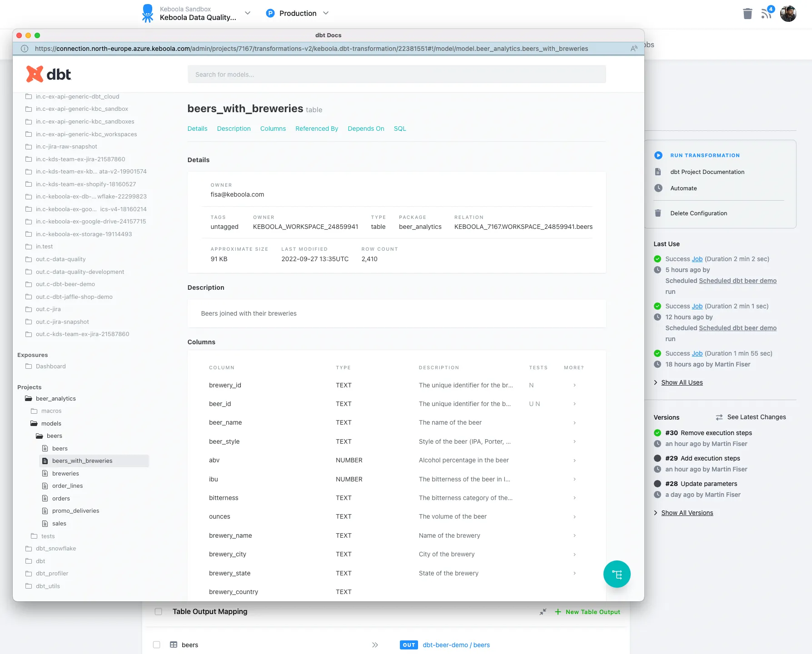Expand the tests folder under beer_analytics
This screenshot has width=812, height=654.
pyautogui.click(x=48, y=536)
